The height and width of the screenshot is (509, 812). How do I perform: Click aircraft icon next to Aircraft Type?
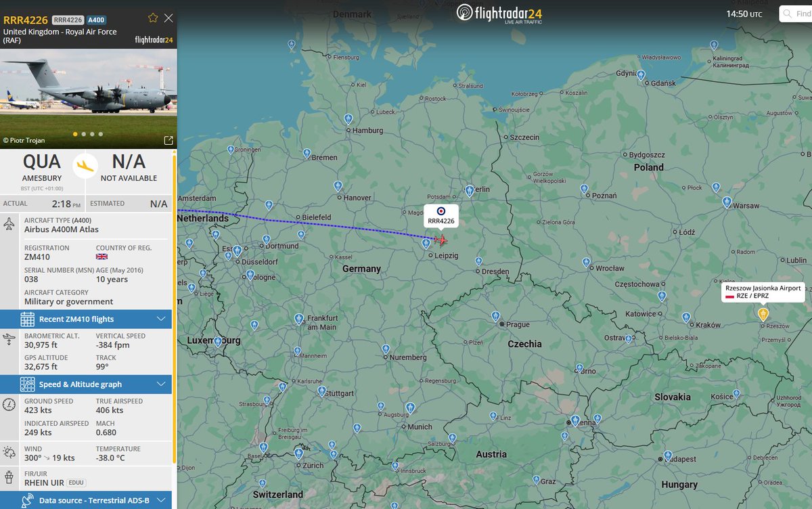(9, 224)
